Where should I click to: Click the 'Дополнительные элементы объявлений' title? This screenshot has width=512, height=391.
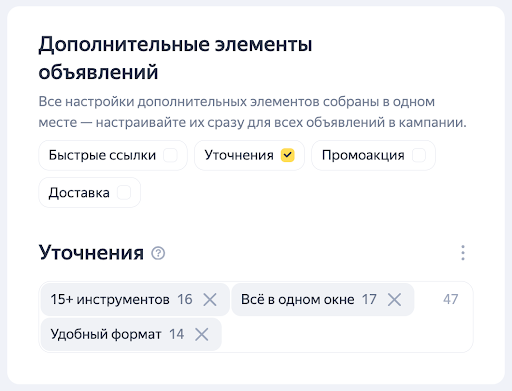coord(175,58)
